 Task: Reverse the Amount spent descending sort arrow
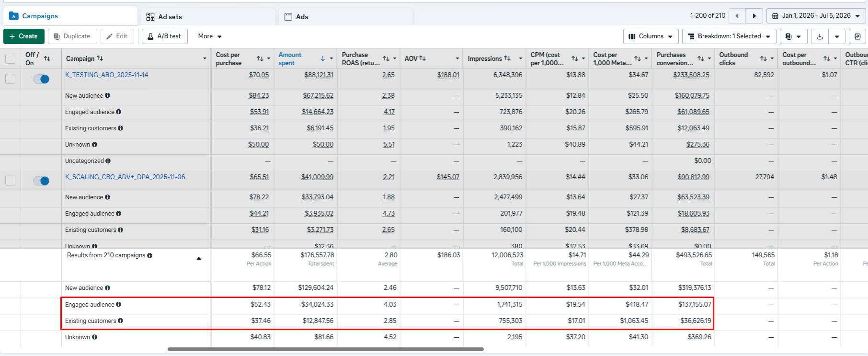coord(323,58)
